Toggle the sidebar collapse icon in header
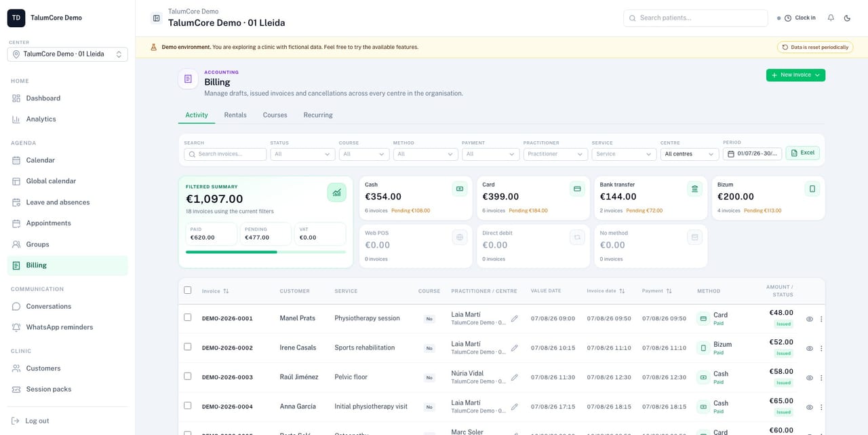 click(x=157, y=18)
